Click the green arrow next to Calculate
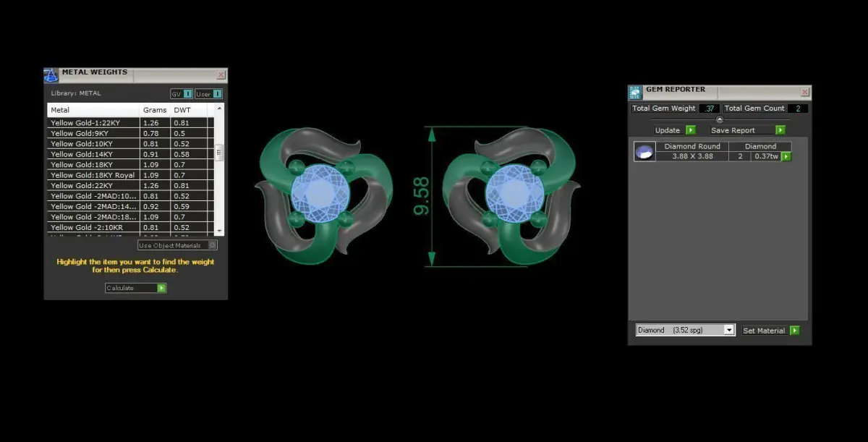 point(162,288)
